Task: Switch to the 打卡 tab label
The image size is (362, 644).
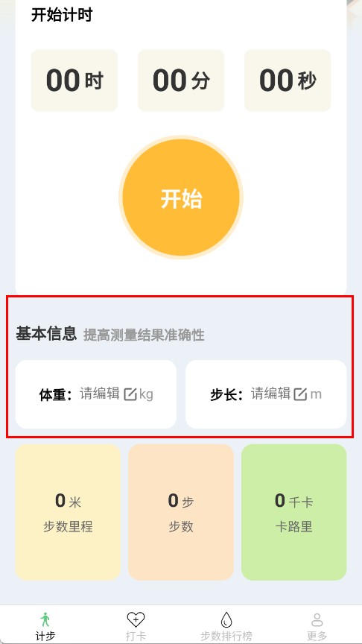Action: (x=136, y=637)
